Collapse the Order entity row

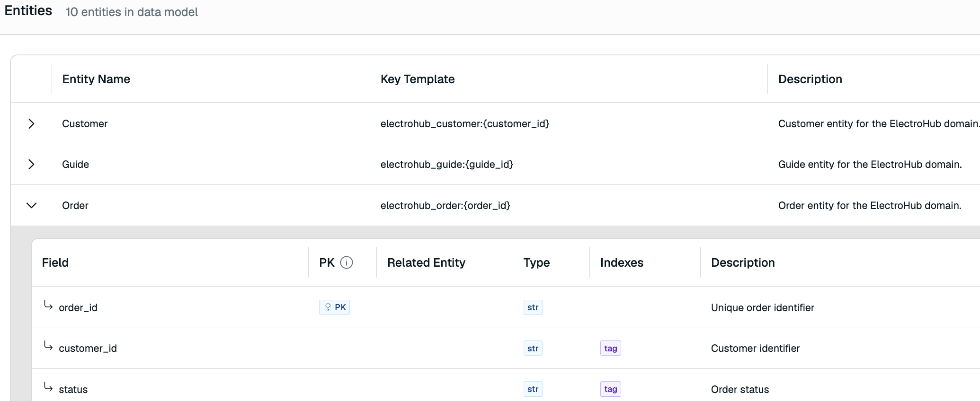pos(31,205)
